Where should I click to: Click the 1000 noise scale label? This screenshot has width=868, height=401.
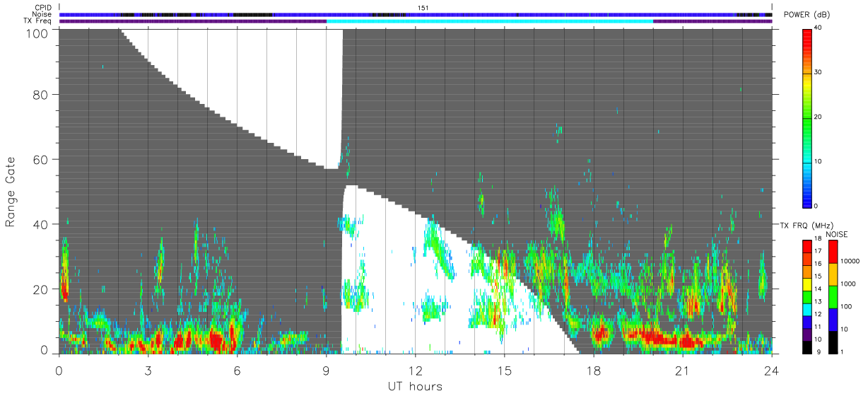(849, 284)
